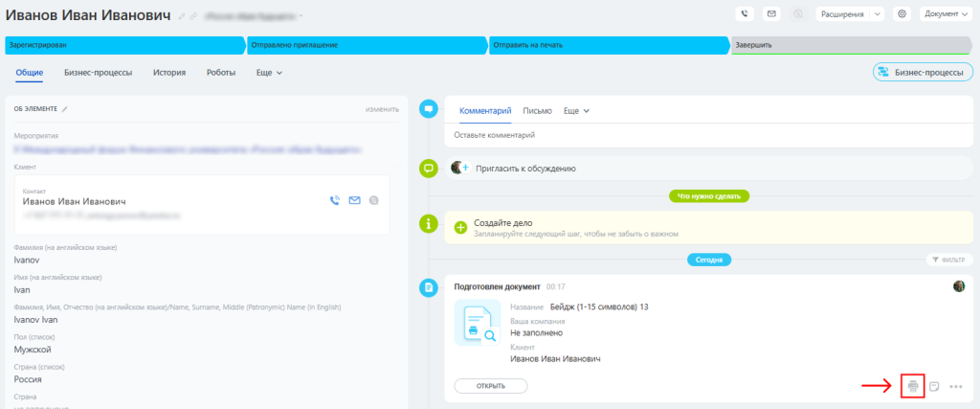
Task: Click client Иванов Иван Иванович in document card
Action: 555,359
